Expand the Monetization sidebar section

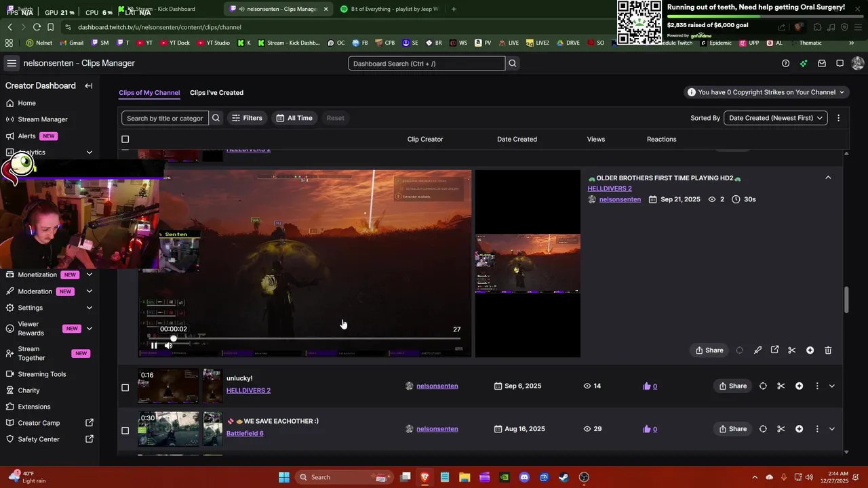[89, 275]
